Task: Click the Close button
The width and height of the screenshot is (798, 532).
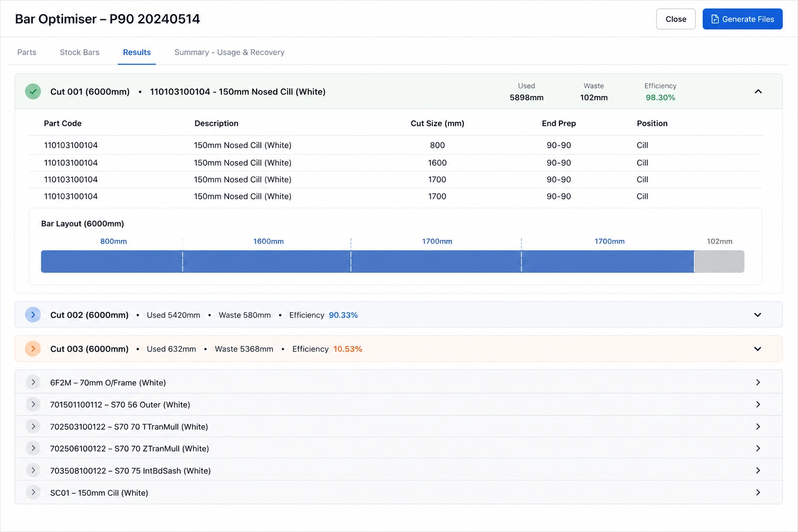Action: (676, 19)
